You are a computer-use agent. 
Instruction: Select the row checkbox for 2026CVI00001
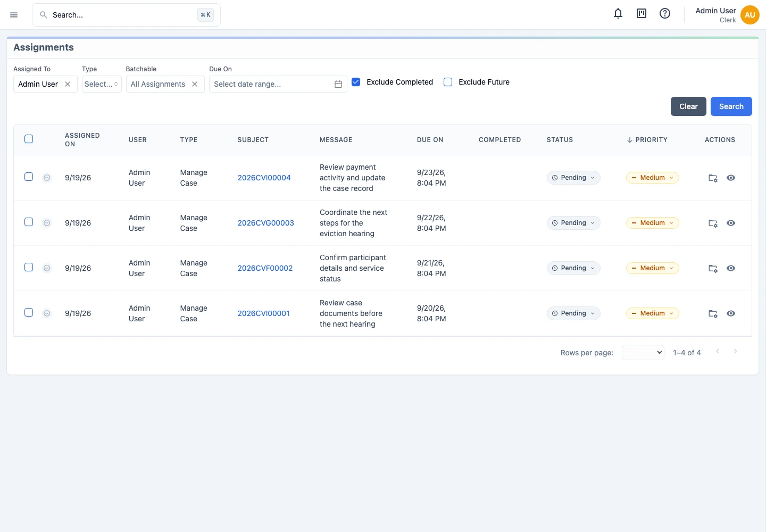29,312
